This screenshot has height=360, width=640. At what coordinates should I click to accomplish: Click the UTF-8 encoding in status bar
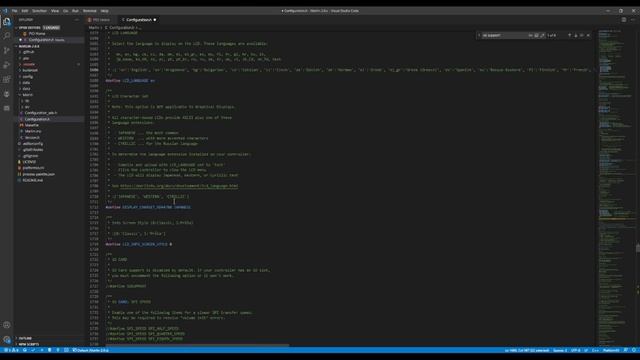click(x=576, y=350)
